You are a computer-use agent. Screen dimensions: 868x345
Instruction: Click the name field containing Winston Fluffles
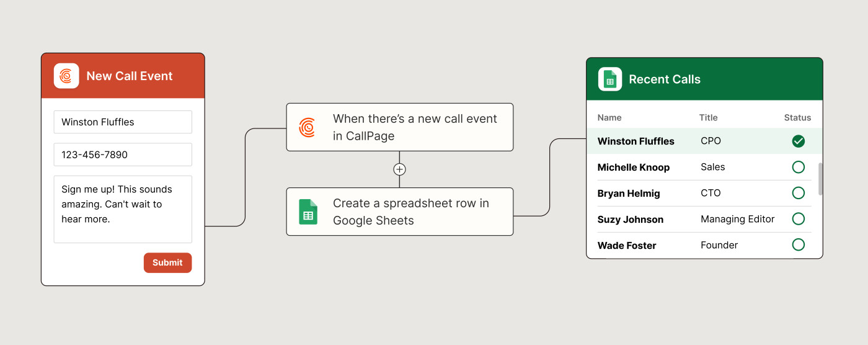[x=123, y=122]
